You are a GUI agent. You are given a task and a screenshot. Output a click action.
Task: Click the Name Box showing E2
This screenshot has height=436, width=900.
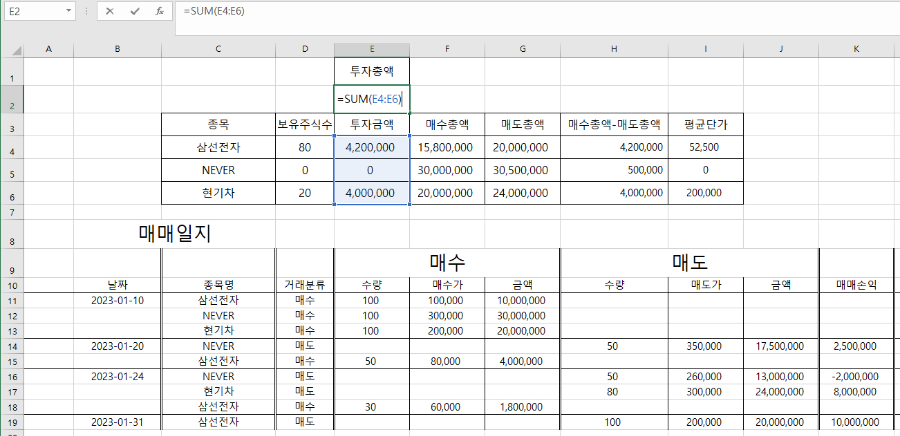coord(33,11)
